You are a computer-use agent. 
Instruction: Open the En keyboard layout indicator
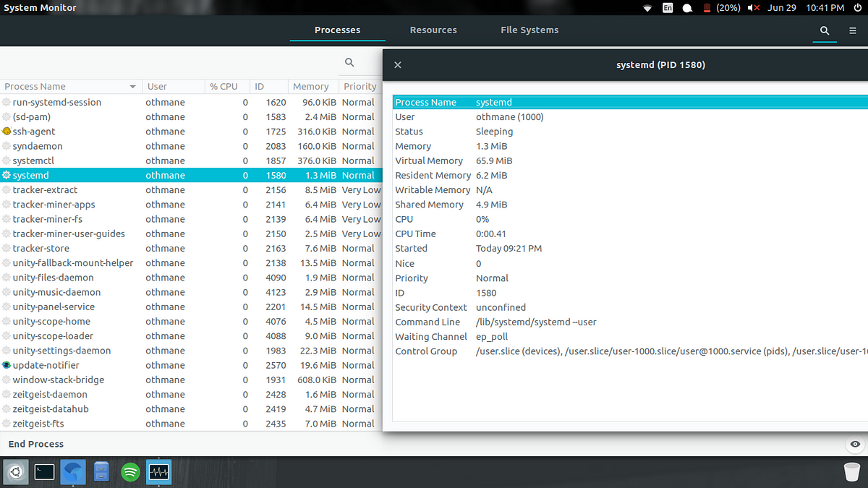tap(668, 8)
